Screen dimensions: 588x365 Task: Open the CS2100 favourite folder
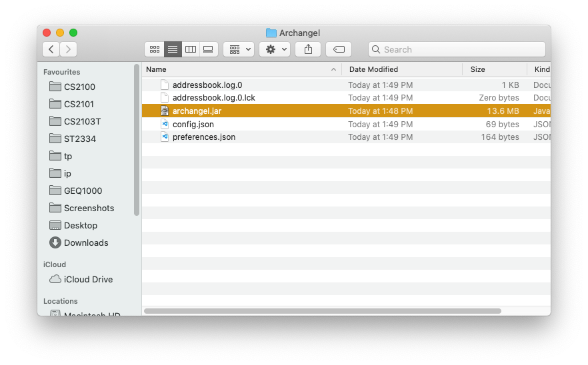72,87
